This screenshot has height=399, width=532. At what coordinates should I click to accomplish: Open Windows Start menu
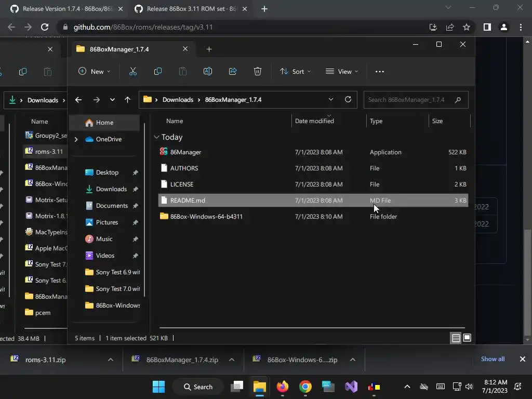pos(158,387)
